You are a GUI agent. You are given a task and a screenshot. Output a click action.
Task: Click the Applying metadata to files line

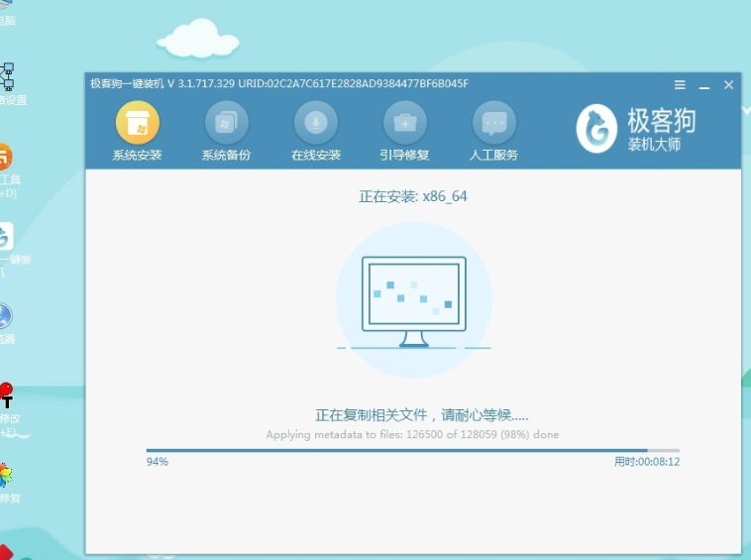413,435
